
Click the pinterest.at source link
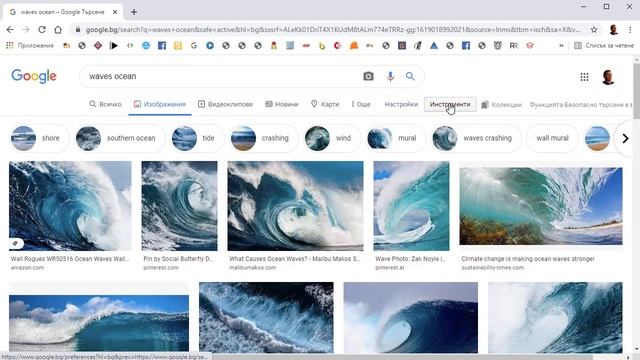click(390, 268)
